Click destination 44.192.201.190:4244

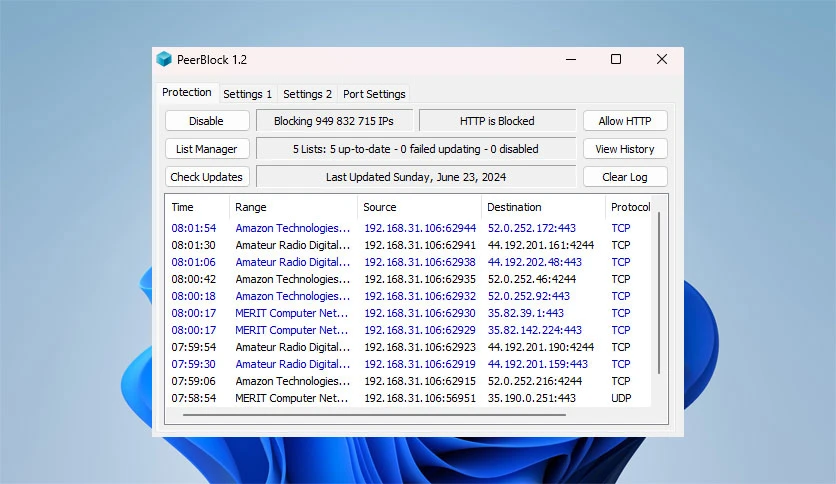[x=541, y=347]
